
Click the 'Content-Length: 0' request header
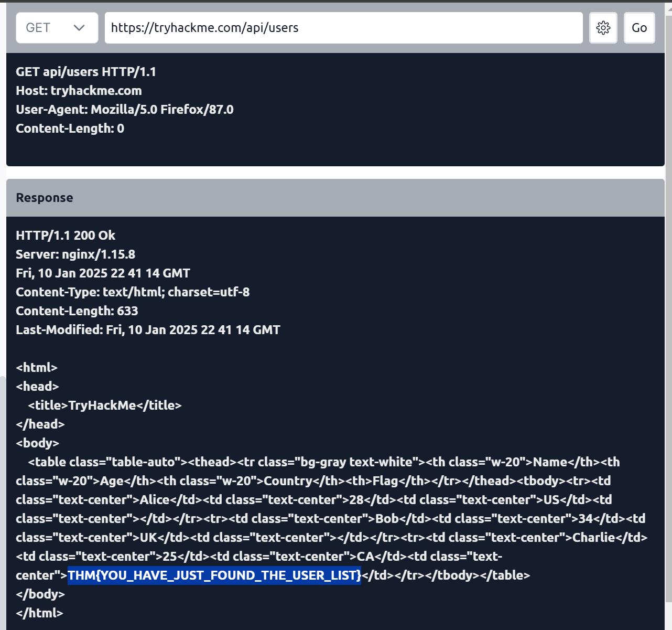point(70,129)
